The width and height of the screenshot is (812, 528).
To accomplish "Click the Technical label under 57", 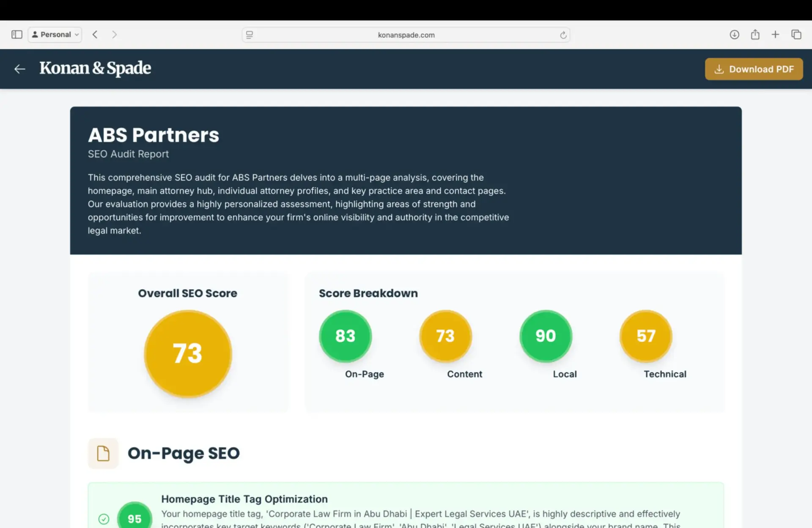I will (x=665, y=374).
